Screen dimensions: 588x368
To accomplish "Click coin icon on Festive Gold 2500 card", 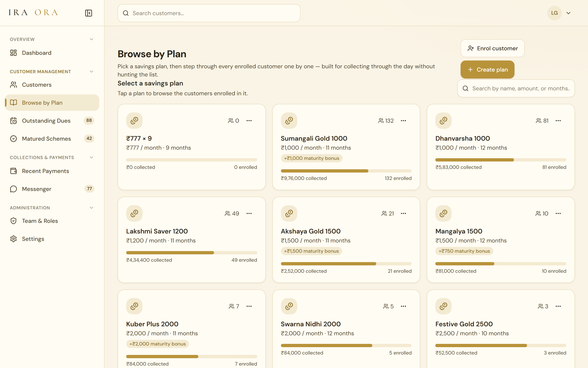I will click(x=443, y=306).
